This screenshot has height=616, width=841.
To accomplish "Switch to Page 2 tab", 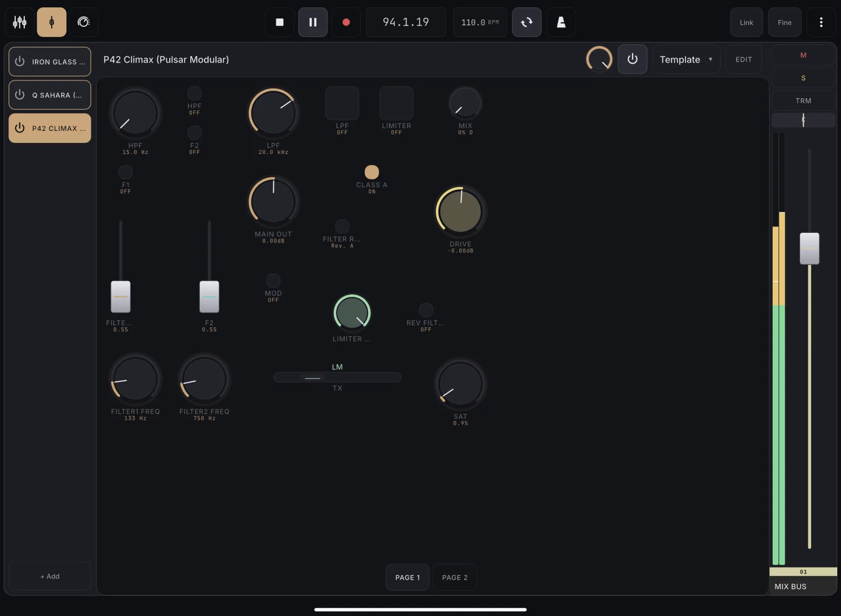I will coord(455,577).
